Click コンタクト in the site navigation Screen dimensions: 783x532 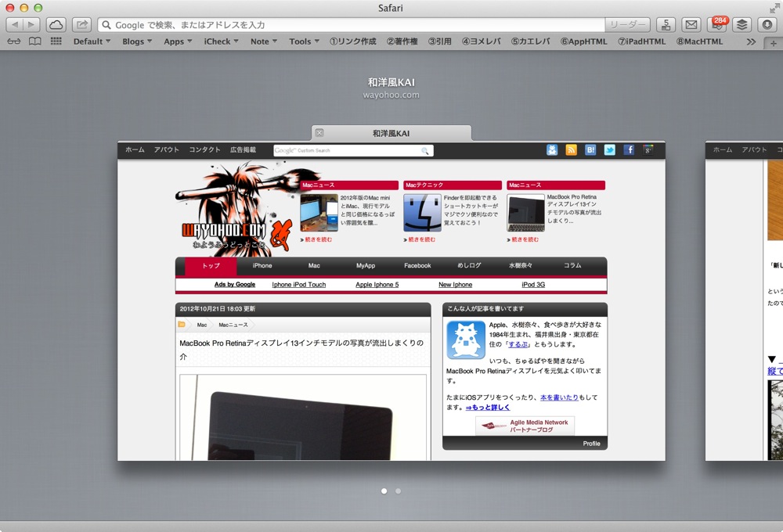[204, 149]
